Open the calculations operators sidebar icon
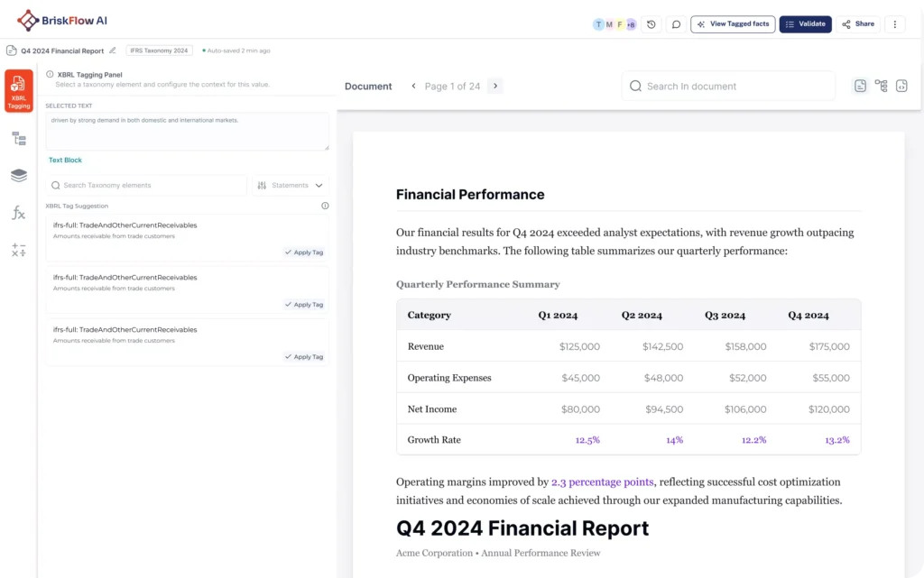This screenshot has width=924, height=578. click(x=19, y=251)
